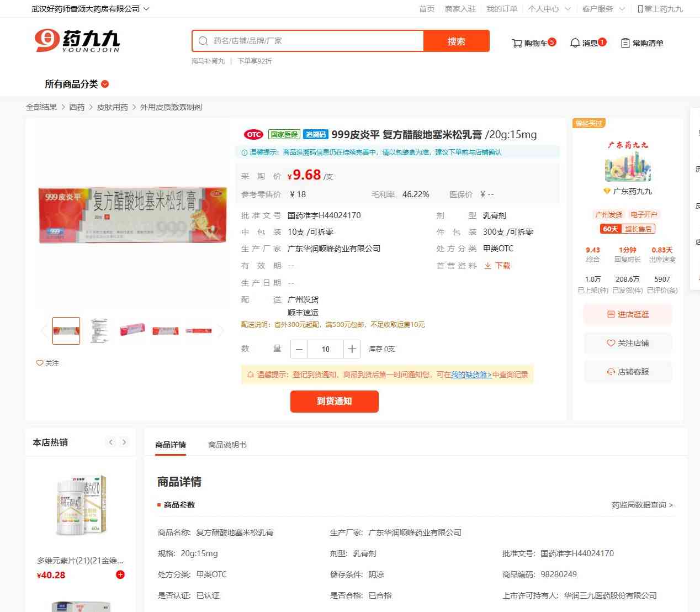
Task: Toggle follow store heart button
Action: pos(628,343)
